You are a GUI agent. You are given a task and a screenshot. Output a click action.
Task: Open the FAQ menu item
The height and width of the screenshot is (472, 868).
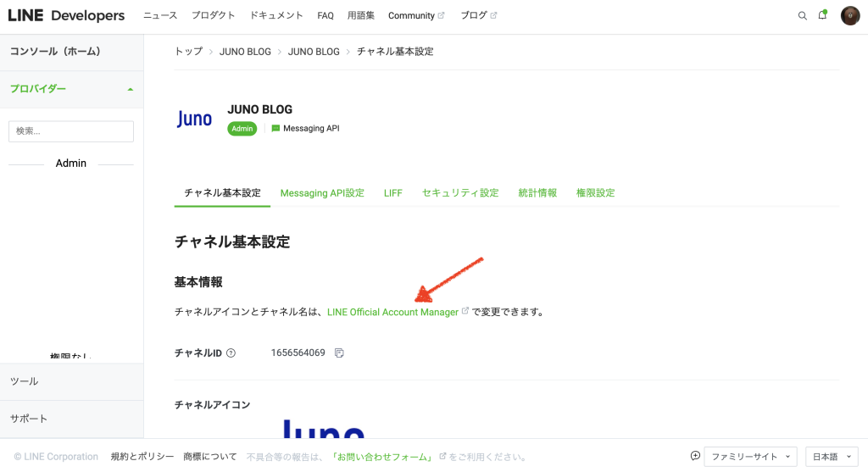pos(325,15)
